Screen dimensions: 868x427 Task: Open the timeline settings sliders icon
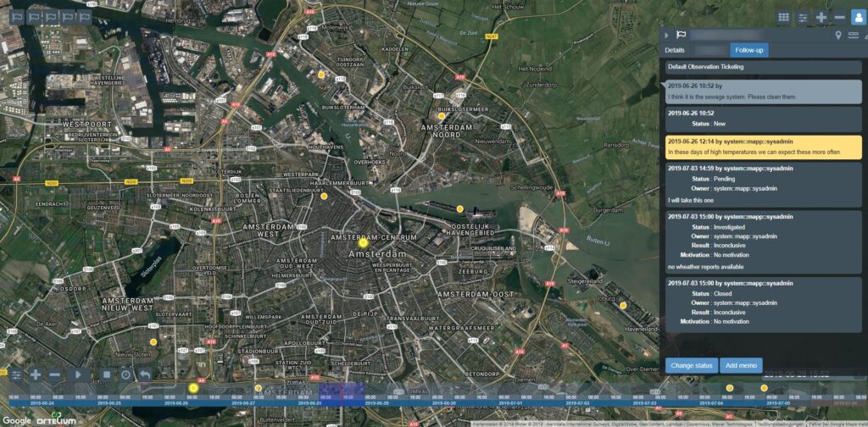pos(16,374)
